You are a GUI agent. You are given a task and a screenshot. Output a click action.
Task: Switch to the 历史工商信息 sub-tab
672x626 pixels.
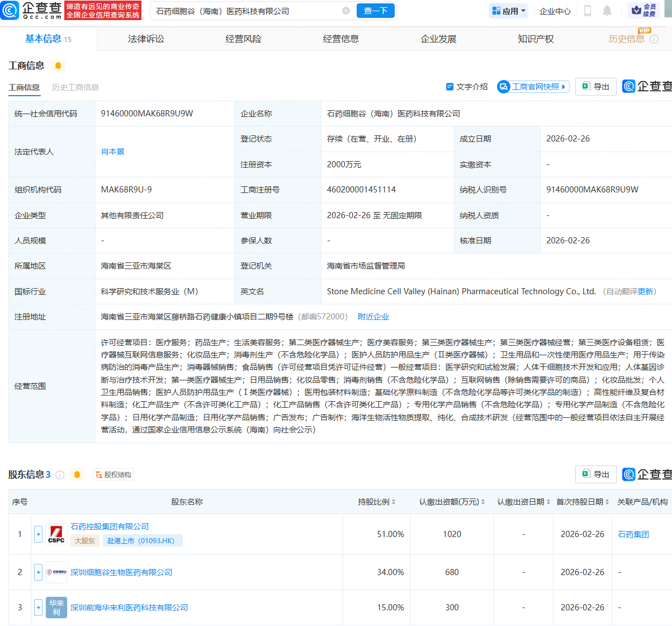(x=75, y=87)
